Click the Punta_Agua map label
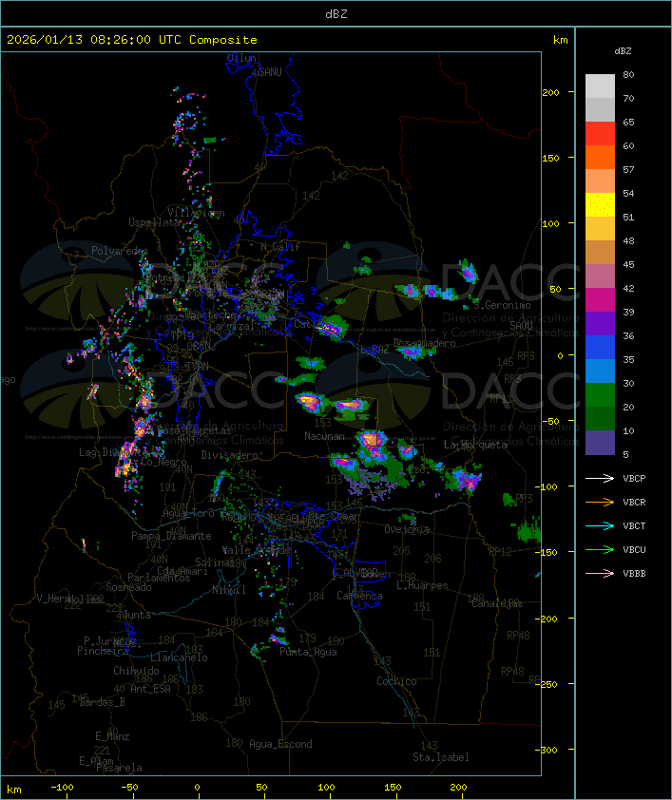 [310, 652]
